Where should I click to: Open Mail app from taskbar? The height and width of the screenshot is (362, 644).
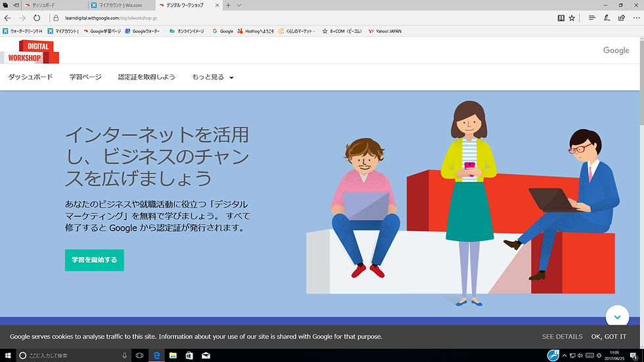pos(206,355)
